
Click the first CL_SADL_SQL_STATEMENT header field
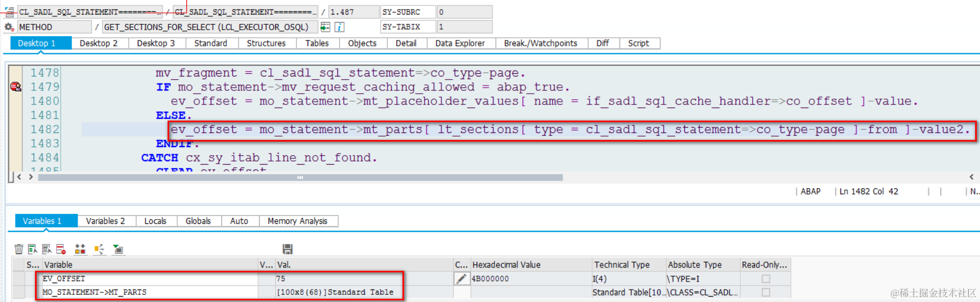89,12
